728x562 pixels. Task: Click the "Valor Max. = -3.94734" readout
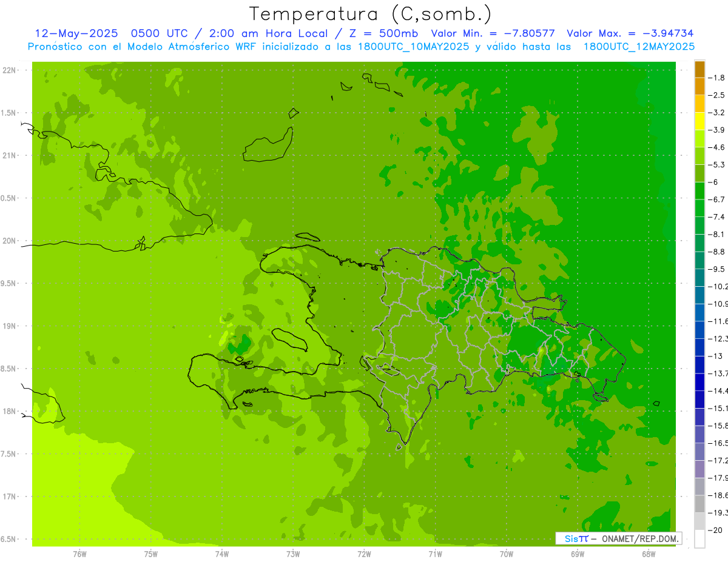pyautogui.click(x=630, y=33)
